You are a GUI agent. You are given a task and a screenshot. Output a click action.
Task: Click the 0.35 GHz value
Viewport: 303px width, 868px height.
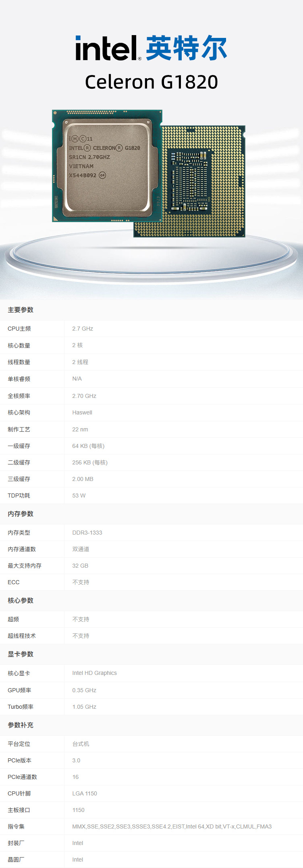tap(84, 690)
